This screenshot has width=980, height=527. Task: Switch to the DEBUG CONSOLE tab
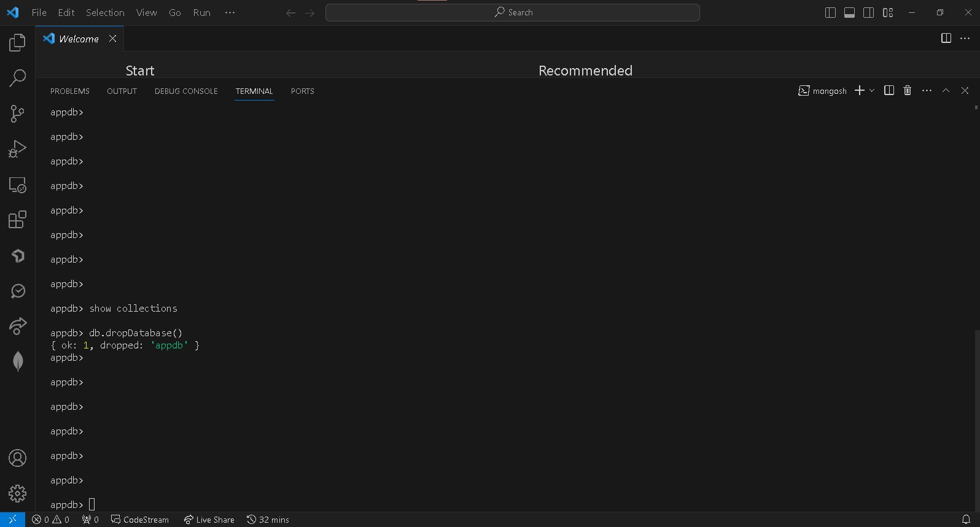pos(186,91)
